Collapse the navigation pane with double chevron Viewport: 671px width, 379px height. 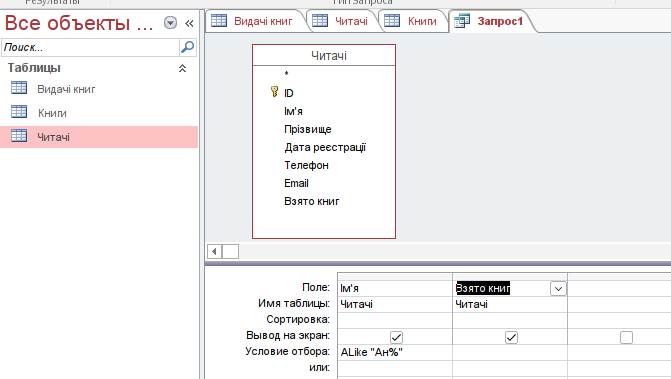189,24
